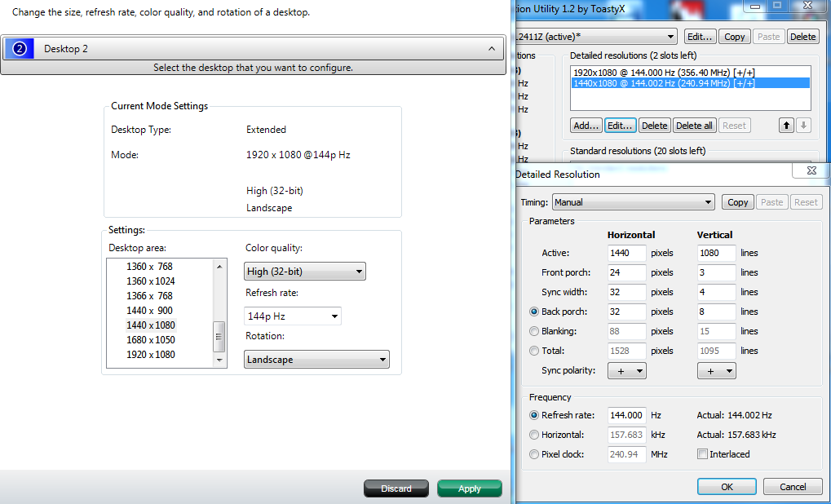
Task: Click the move-down arrow icon for resolutions
Action: tap(804, 126)
